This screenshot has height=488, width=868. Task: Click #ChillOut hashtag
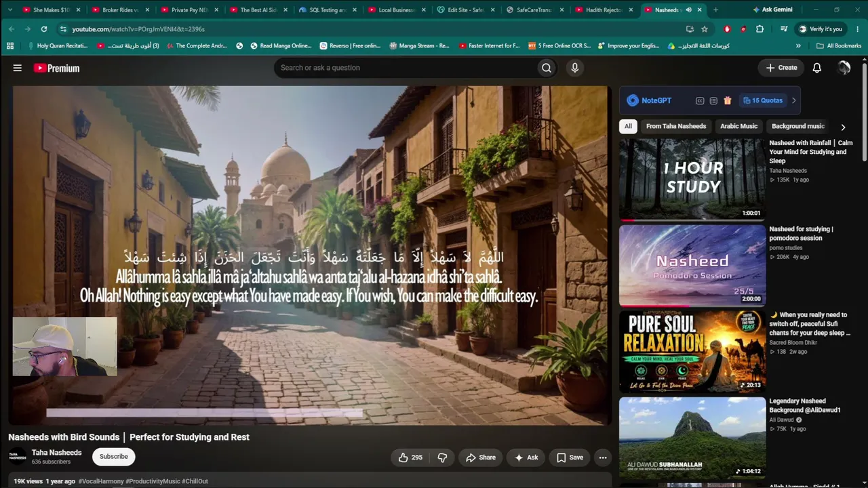tap(195, 481)
